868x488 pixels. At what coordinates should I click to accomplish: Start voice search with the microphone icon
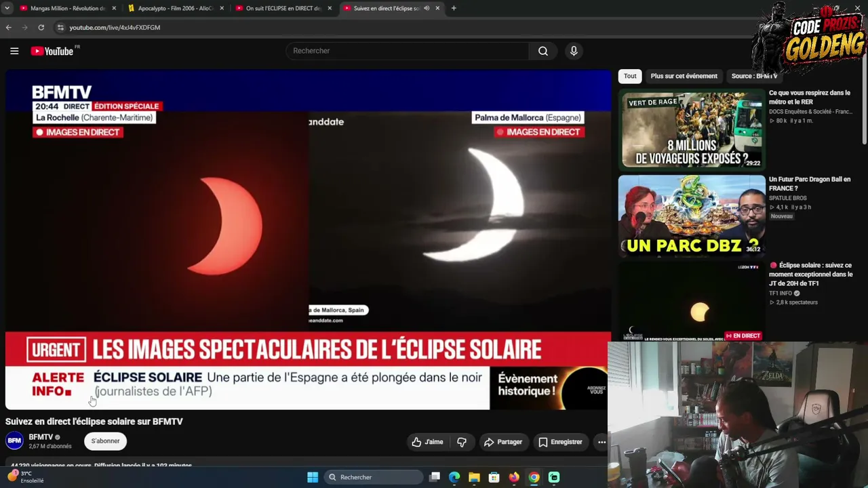[574, 51]
